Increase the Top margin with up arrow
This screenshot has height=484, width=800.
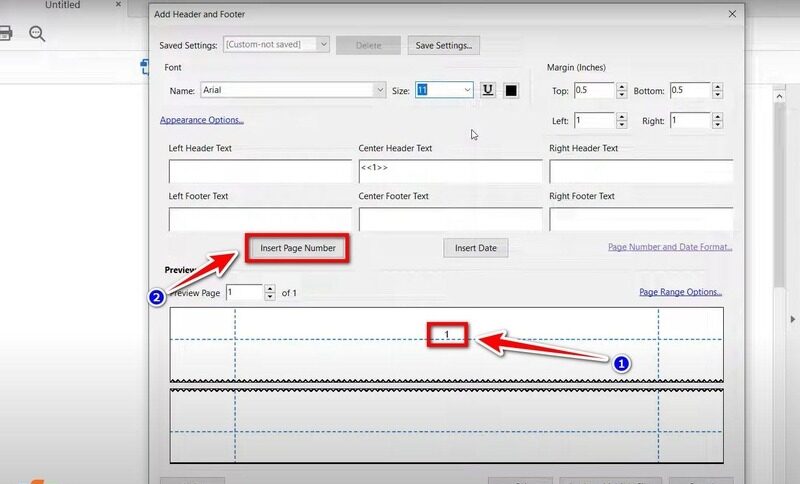pos(622,86)
